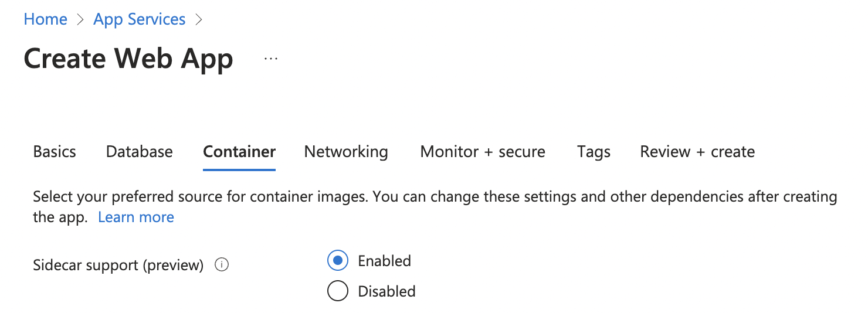Viewport: 868px width, 313px height.
Task: Open the Database tab
Action: pos(139,152)
